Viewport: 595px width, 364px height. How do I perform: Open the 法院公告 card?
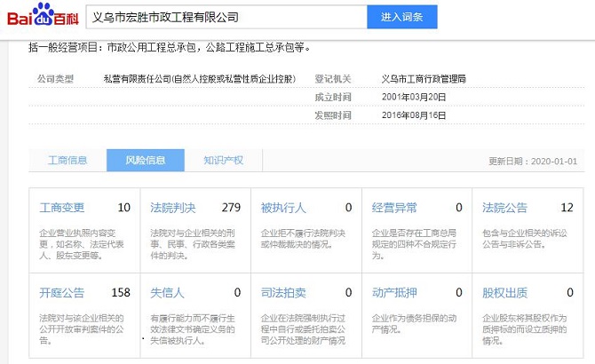point(504,209)
